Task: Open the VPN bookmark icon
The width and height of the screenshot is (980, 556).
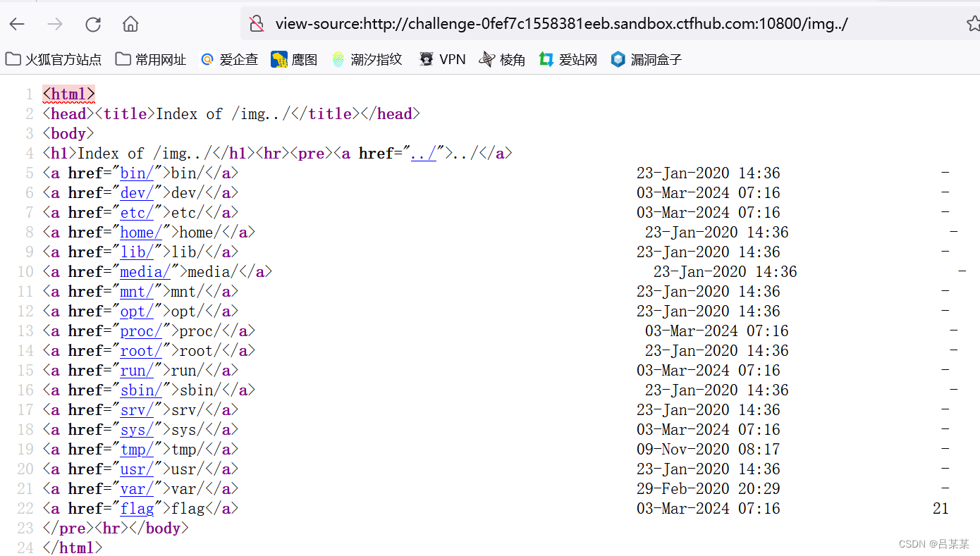Action: pos(425,59)
